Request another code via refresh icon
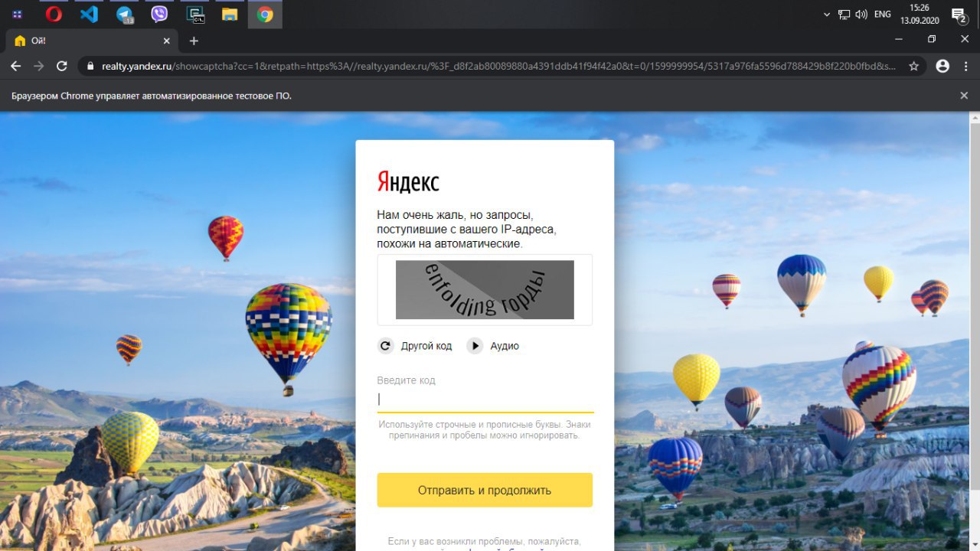The image size is (980, 551). (x=386, y=346)
